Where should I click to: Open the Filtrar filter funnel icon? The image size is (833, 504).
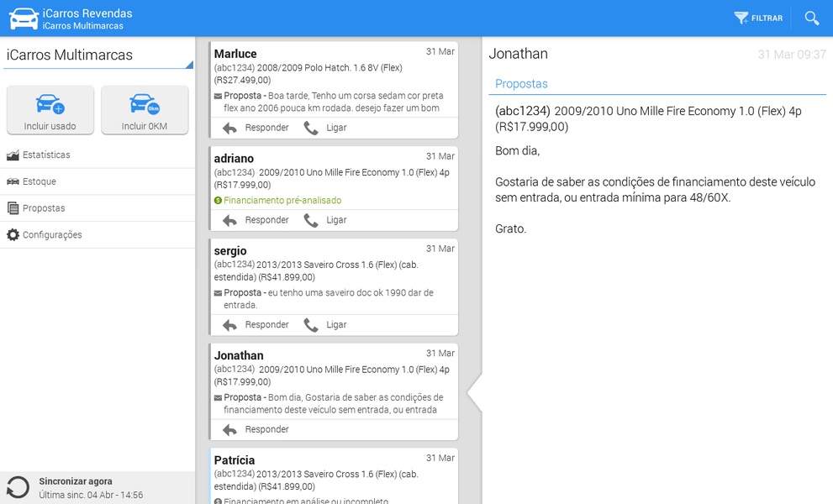[741, 18]
